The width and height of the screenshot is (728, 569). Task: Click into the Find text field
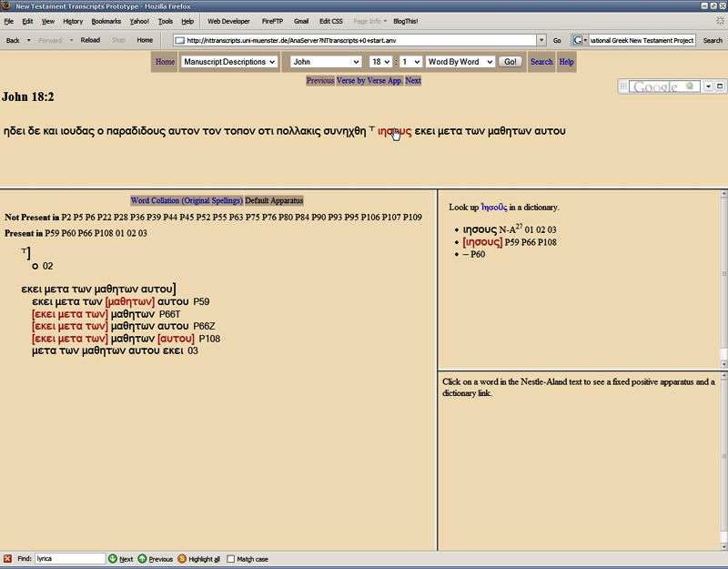pyautogui.click(x=70, y=559)
